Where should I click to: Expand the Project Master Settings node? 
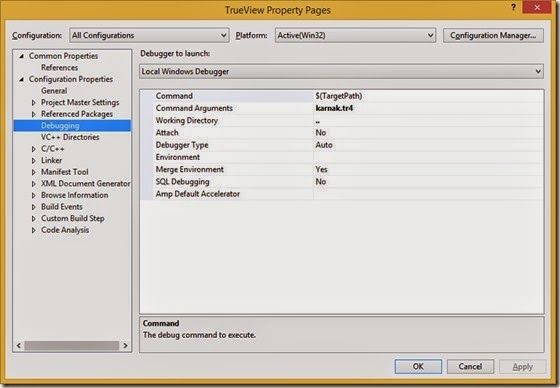click(x=34, y=103)
